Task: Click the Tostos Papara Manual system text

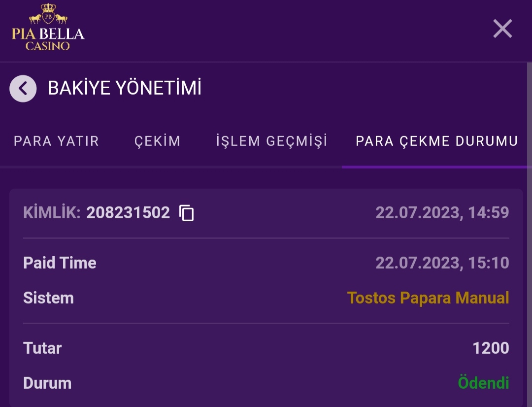Action: click(428, 298)
